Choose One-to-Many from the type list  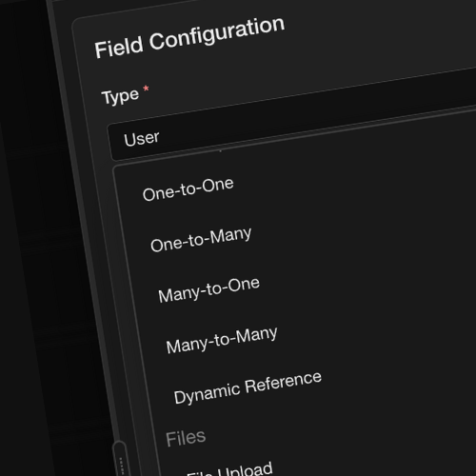tap(201, 240)
